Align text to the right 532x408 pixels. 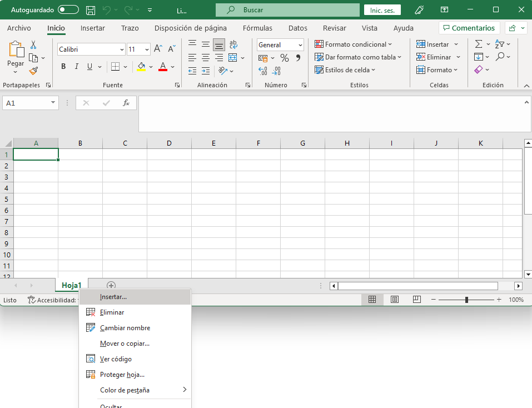[x=219, y=58]
